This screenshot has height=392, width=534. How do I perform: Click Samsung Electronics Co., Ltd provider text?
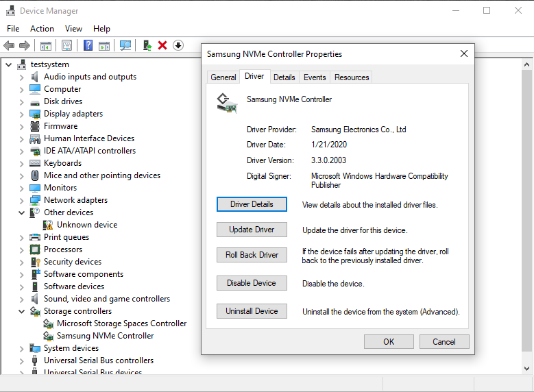tap(359, 130)
